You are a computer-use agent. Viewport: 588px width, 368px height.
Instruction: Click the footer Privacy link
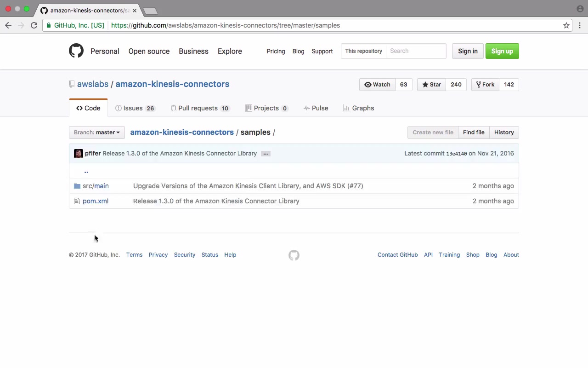pos(158,255)
